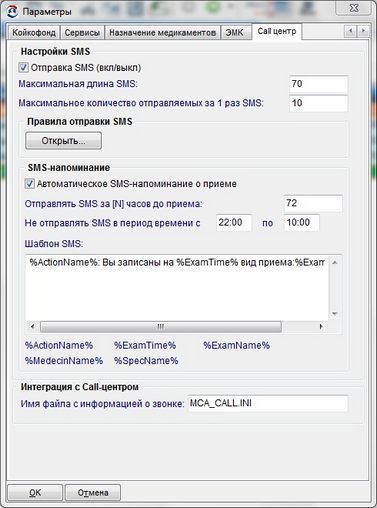Click the hours before appointment field
The image size is (377, 508).
click(x=313, y=203)
